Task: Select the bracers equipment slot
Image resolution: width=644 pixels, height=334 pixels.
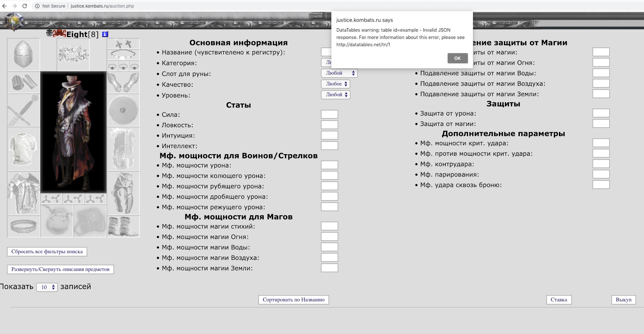Action: point(24,82)
